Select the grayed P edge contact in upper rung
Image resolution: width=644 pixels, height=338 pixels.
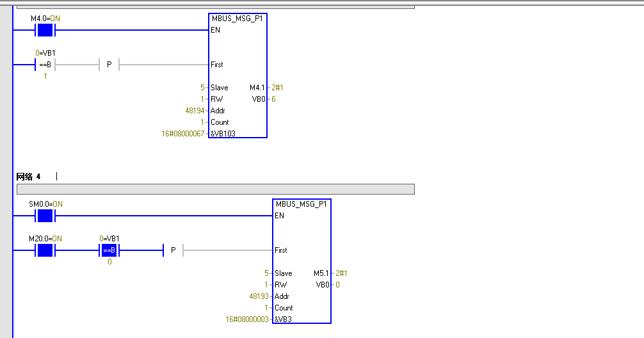(x=109, y=65)
